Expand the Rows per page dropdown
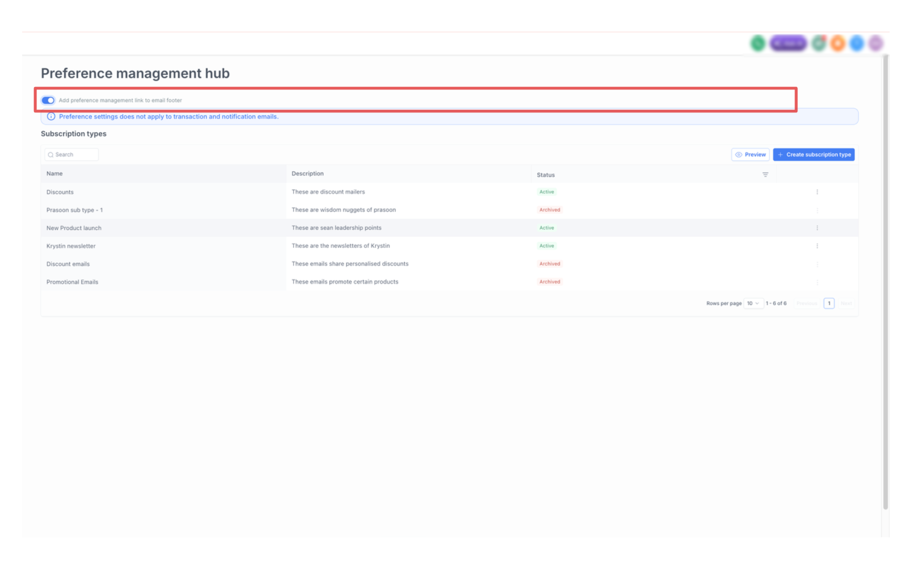The image size is (924, 563). pyautogui.click(x=753, y=303)
